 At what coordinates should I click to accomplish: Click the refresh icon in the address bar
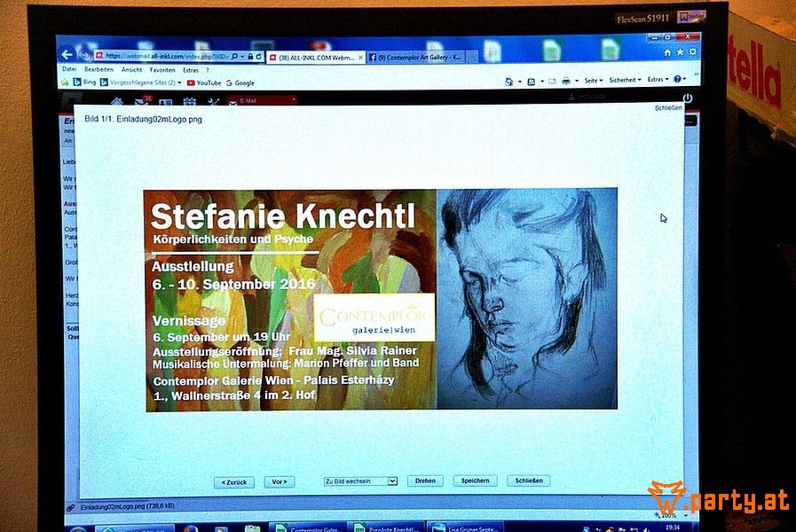[258, 57]
